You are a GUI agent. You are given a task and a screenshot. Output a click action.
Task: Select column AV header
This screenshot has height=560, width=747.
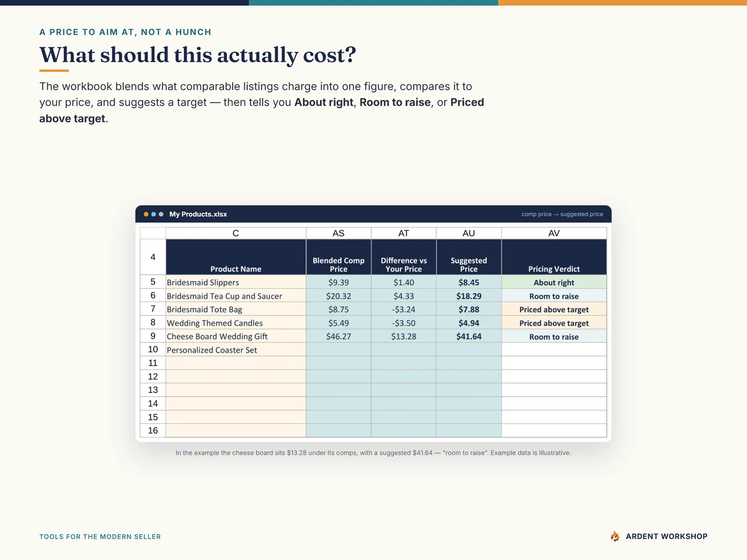coord(554,233)
